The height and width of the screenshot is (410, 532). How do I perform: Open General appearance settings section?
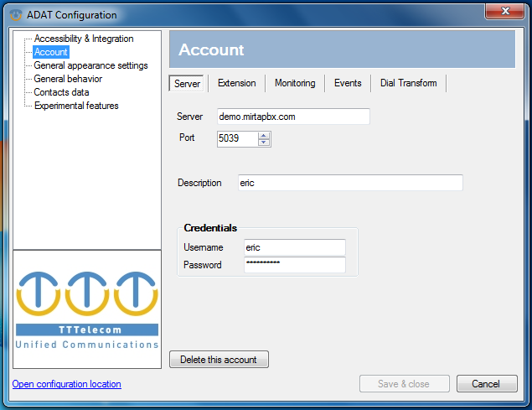tap(90, 65)
